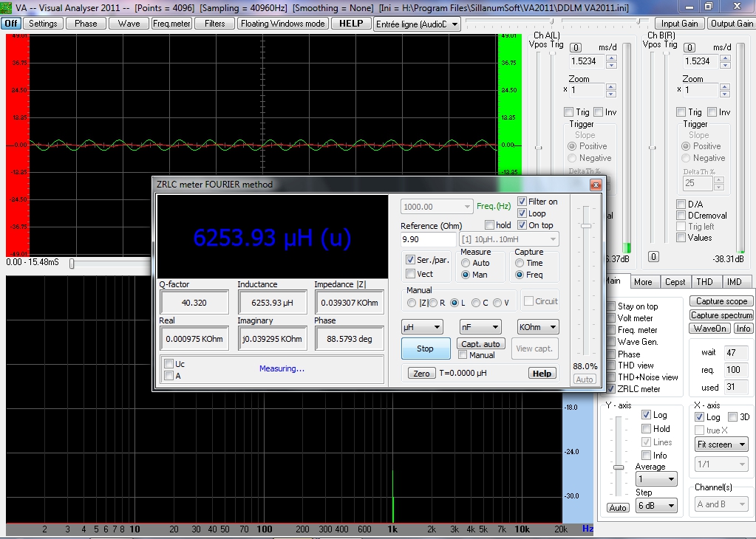The height and width of the screenshot is (539, 756).
Task: Close the ZRLC meter dialog
Action: (596, 185)
